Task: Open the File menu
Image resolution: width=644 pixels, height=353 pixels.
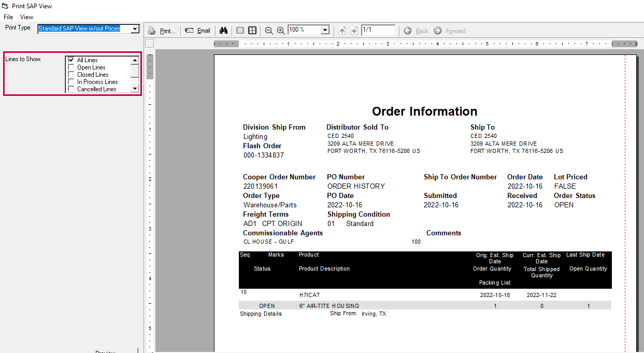Action: click(8, 17)
